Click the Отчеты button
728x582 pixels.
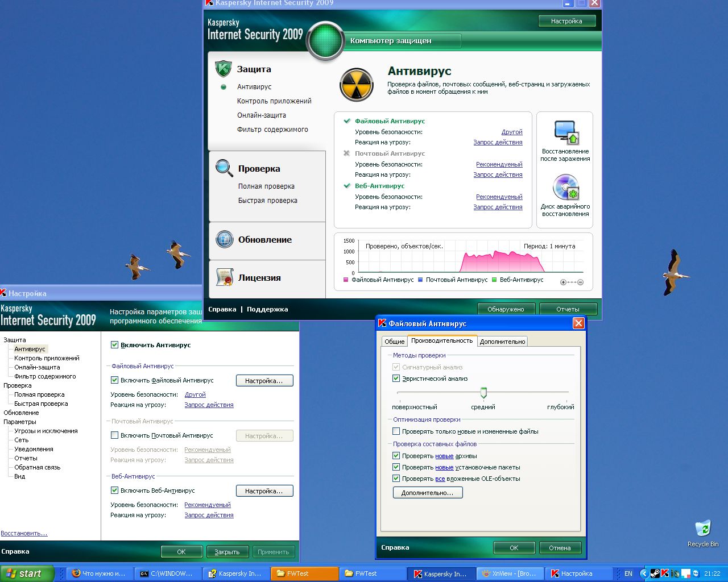point(568,309)
